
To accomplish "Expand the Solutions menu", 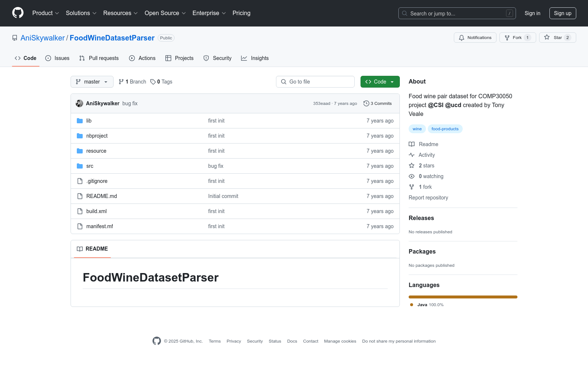I will click(81, 13).
